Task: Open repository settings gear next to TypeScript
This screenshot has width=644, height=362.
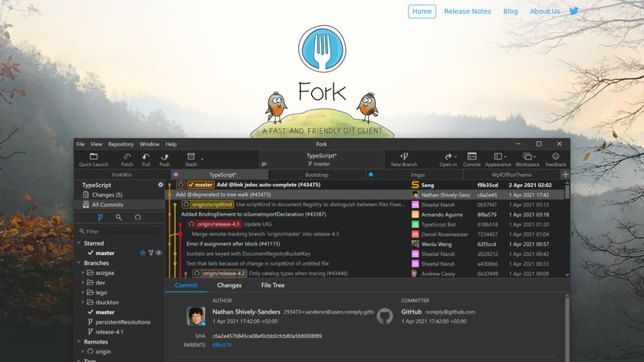Action: click(x=160, y=185)
